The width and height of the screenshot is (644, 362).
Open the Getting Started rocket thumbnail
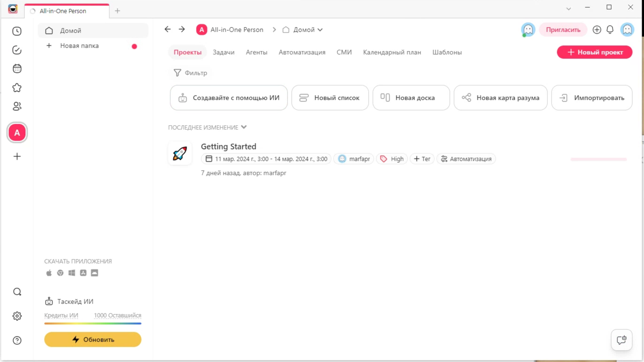point(180,153)
